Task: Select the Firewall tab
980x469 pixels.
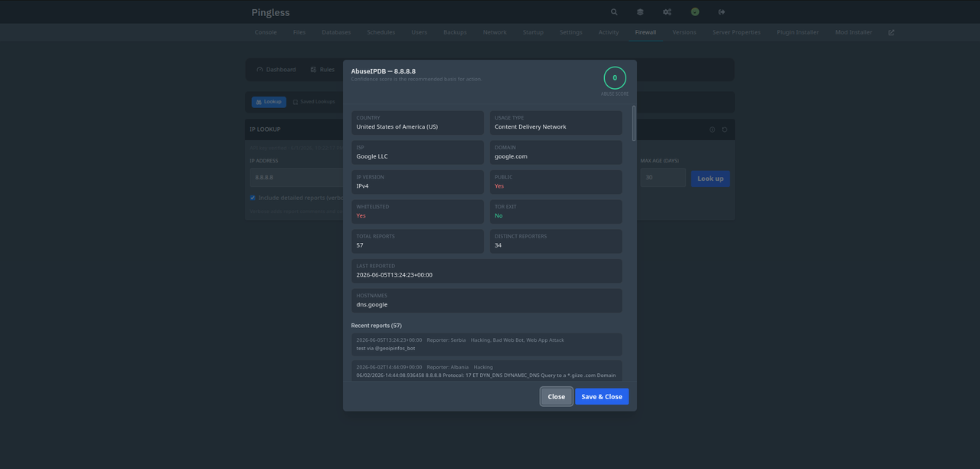Action: coord(645,32)
